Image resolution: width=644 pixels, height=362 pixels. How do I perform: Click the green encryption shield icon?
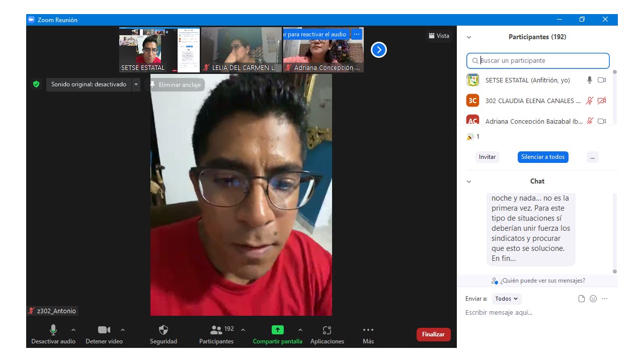(x=36, y=84)
